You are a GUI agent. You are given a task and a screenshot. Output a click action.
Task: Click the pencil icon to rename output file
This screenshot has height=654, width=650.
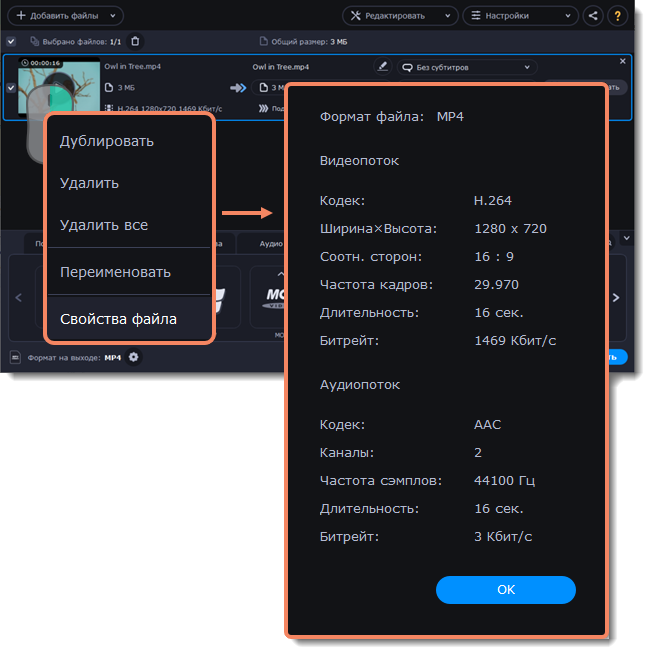(382, 67)
